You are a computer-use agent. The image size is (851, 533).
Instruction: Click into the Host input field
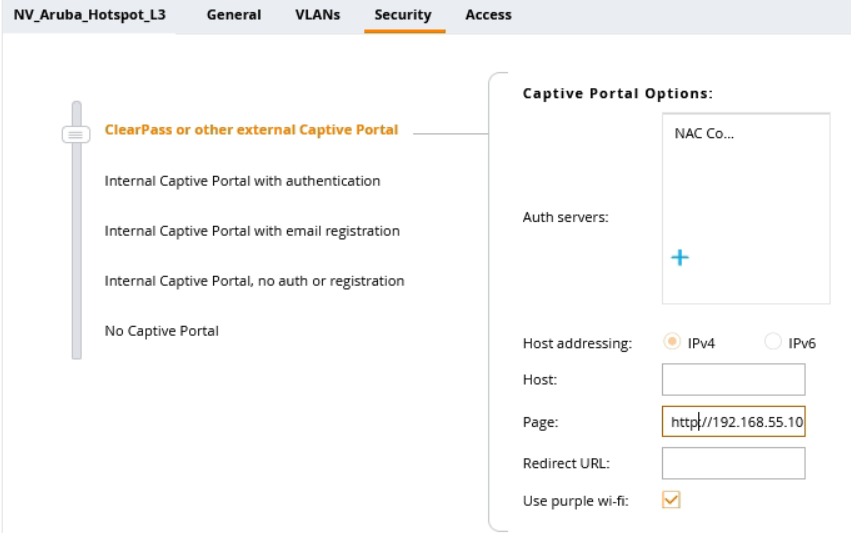click(x=733, y=380)
